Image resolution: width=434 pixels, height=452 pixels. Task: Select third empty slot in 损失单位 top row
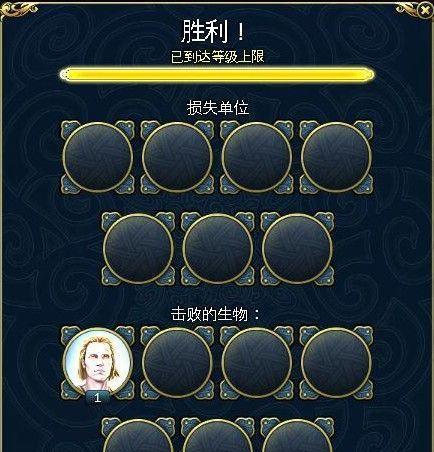pyautogui.click(x=256, y=157)
